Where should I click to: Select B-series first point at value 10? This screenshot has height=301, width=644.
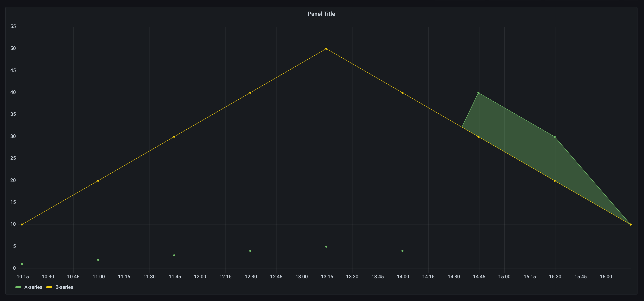22,225
